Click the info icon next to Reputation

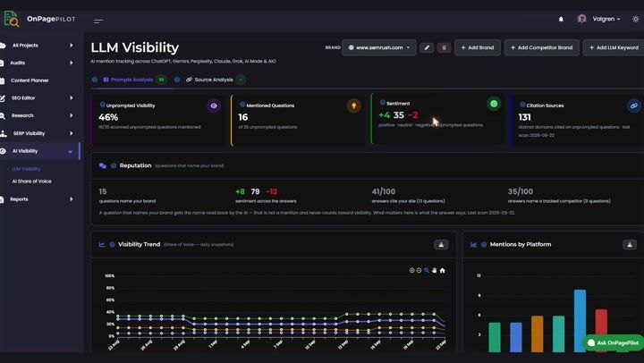pyautogui.click(x=114, y=165)
